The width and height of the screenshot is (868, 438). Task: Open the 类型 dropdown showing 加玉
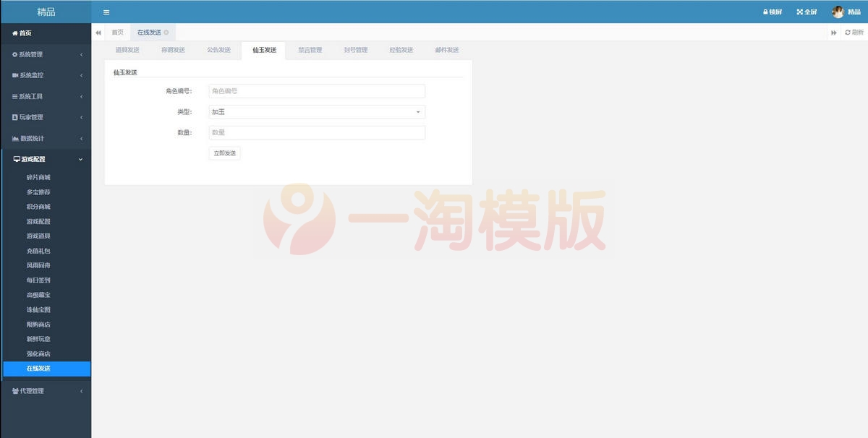coord(316,111)
